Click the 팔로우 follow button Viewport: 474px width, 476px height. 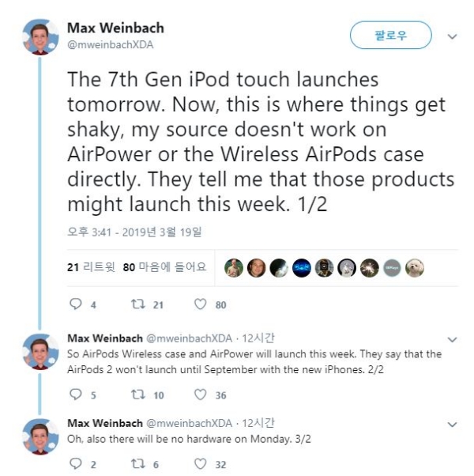pyautogui.click(x=390, y=36)
